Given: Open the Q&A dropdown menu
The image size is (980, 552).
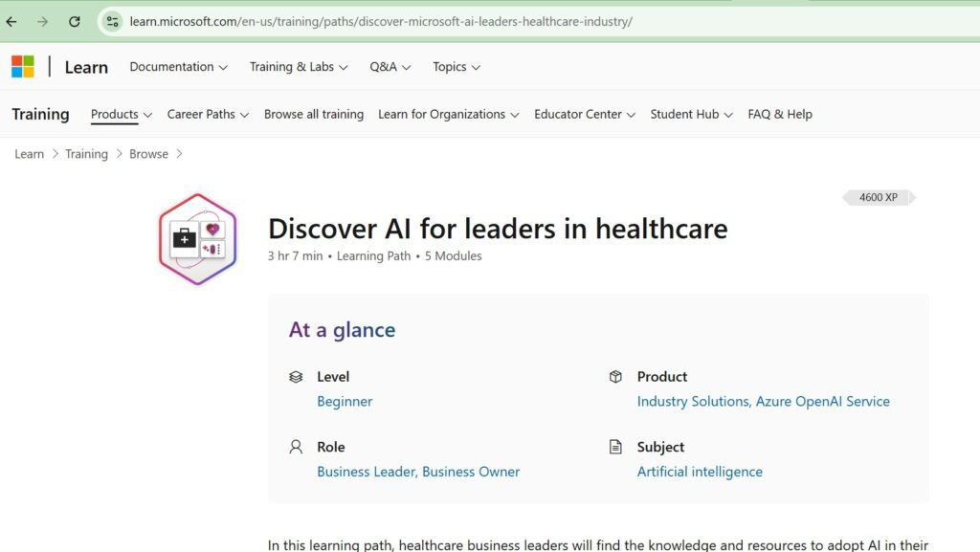Looking at the screenshot, I should [390, 67].
